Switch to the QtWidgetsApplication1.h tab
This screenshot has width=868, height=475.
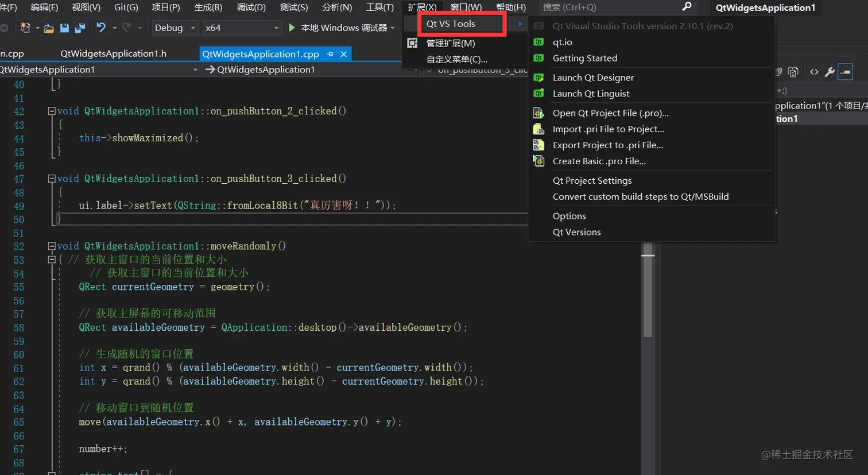coord(113,54)
